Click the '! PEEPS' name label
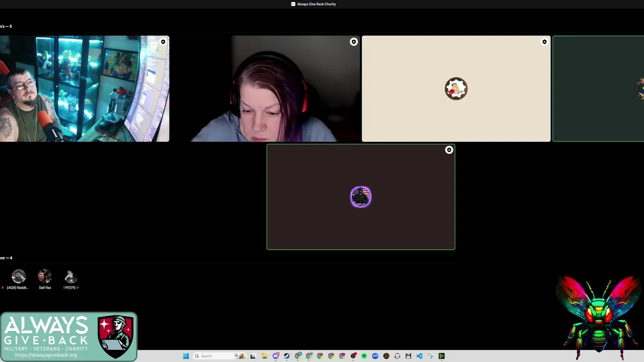Viewport: 644px width, 362px height. click(69, 288)
